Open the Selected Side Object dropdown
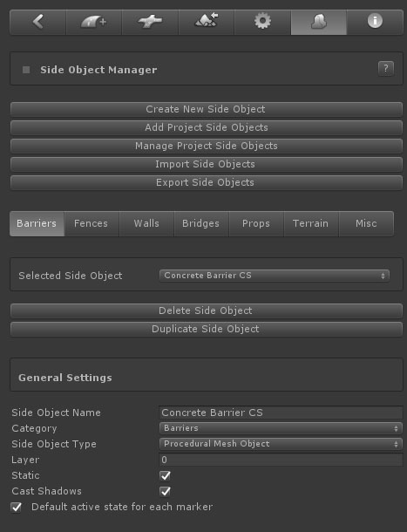This screenshot has width=407, height=532. [x=275, y=276]
